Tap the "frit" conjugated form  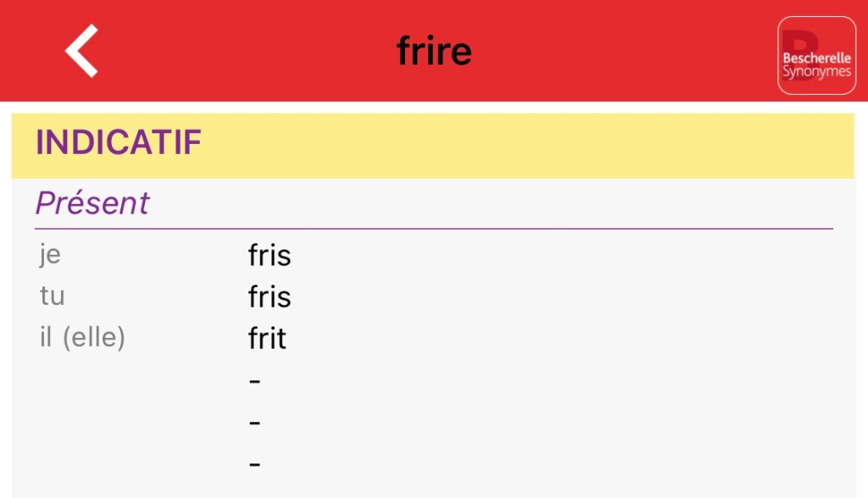coord(267,339)
